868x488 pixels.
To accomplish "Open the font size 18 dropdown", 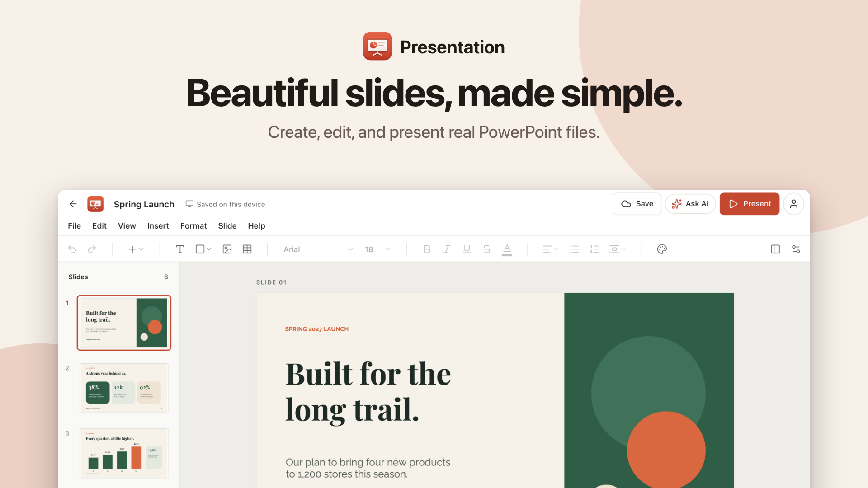I will [x=377, y=249].
